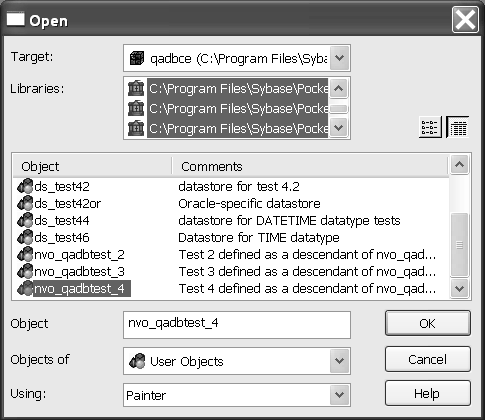Switch to details view icon

458,127
